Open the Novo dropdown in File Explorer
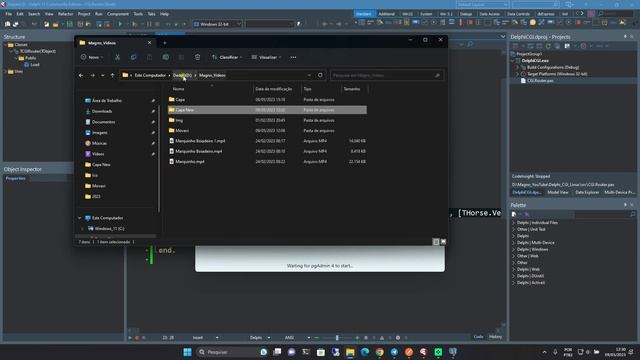The width and height of the screenshot is (640, 360). 92,57
